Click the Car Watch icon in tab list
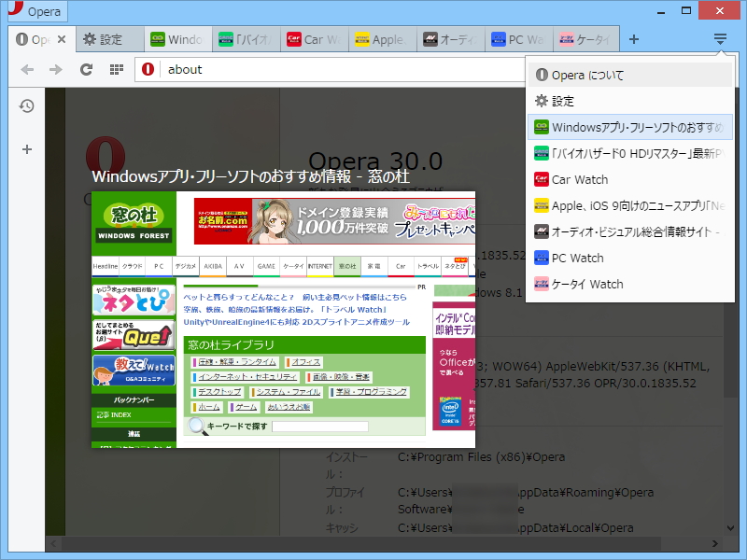Viewport: 747px width, 560px height. [542, 179]
